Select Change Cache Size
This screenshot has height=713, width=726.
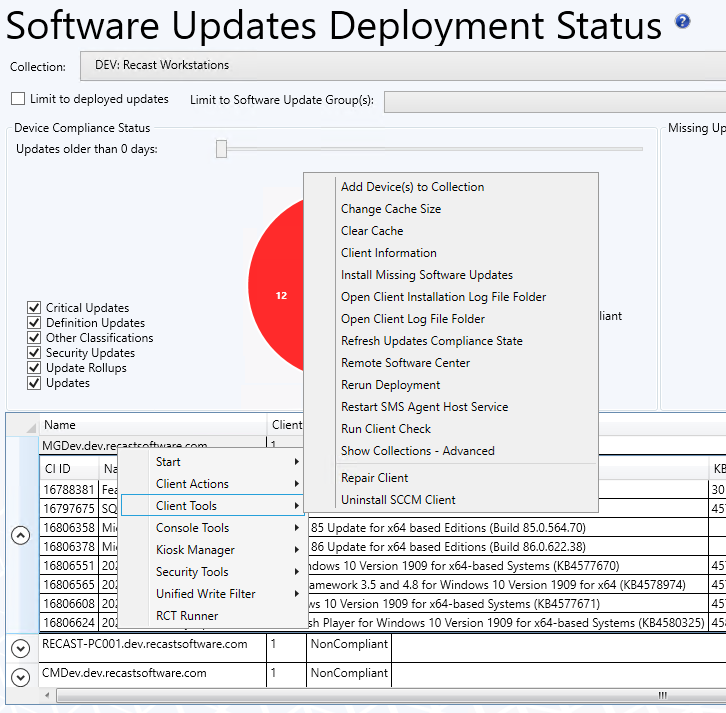pos(451,209)
